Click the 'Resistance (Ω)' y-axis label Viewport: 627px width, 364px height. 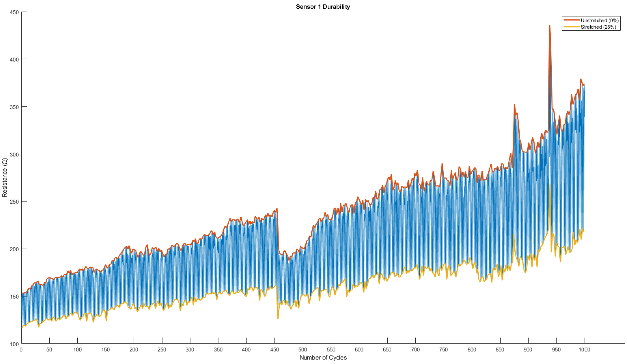coord(5,178)
